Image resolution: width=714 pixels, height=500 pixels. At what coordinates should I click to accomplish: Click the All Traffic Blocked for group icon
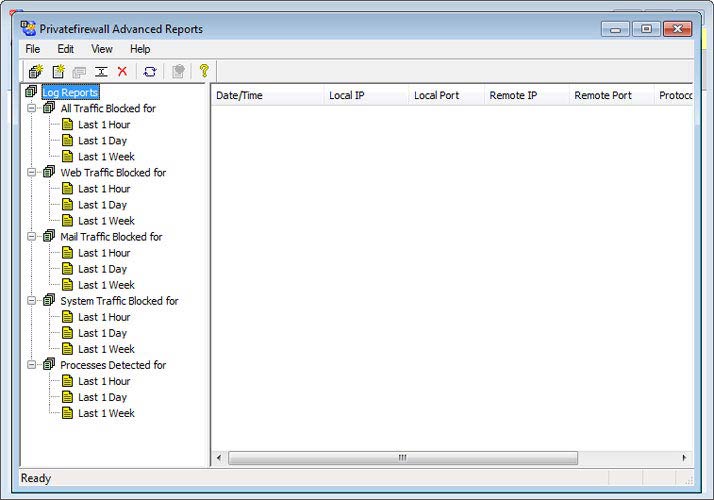(49, 108)
